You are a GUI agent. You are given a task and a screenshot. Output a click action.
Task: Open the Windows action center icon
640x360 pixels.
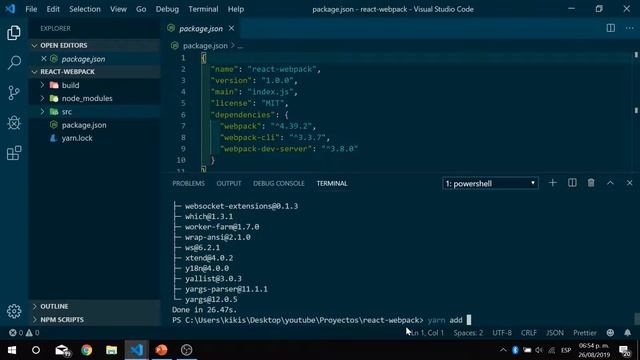click(624, 350)
